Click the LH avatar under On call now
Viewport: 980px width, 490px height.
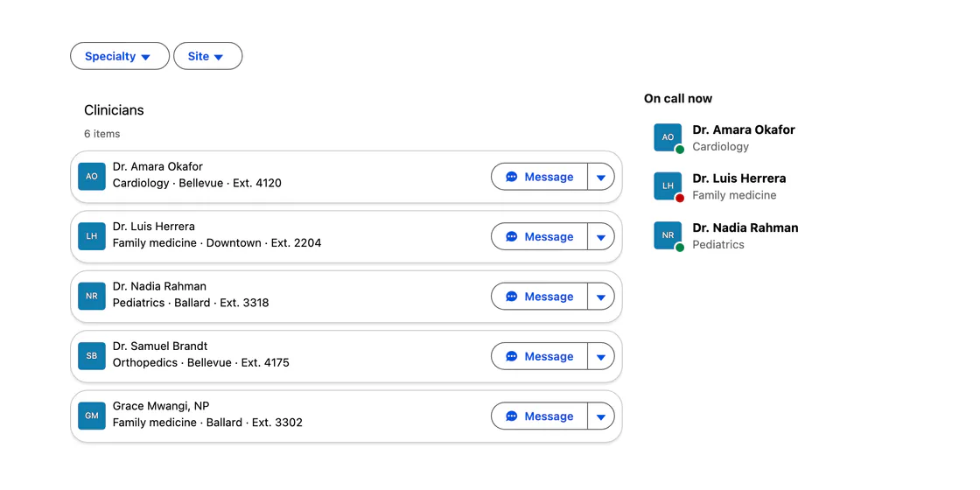pyautogui.click(x=668, y=186)
